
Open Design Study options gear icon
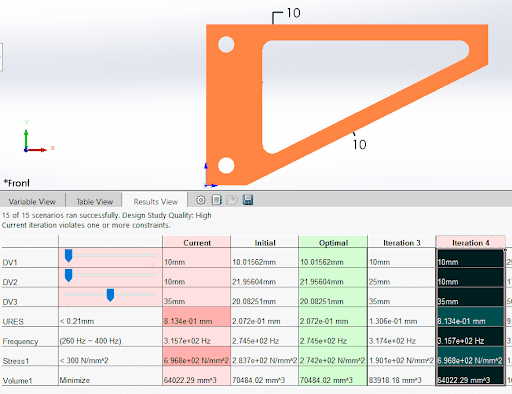(201, 200)
